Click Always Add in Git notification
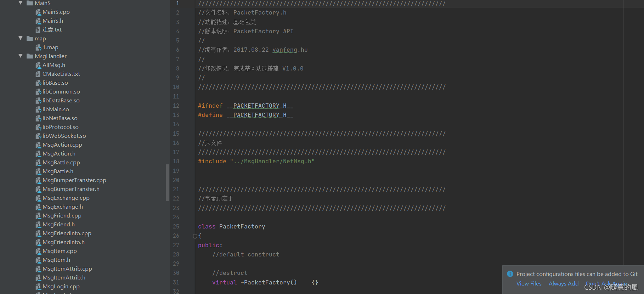The width and height of the screenshot is (644, 294). [x=564, y=283]
